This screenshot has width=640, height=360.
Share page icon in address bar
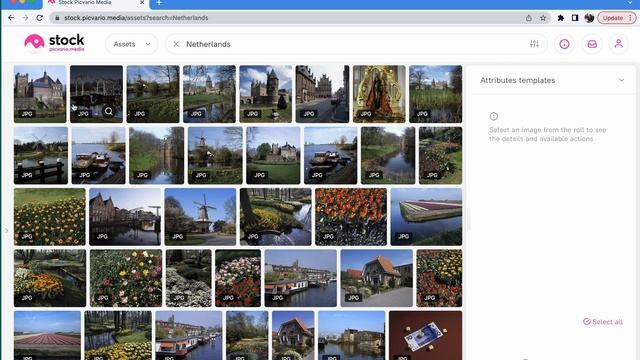coord(529,18)
